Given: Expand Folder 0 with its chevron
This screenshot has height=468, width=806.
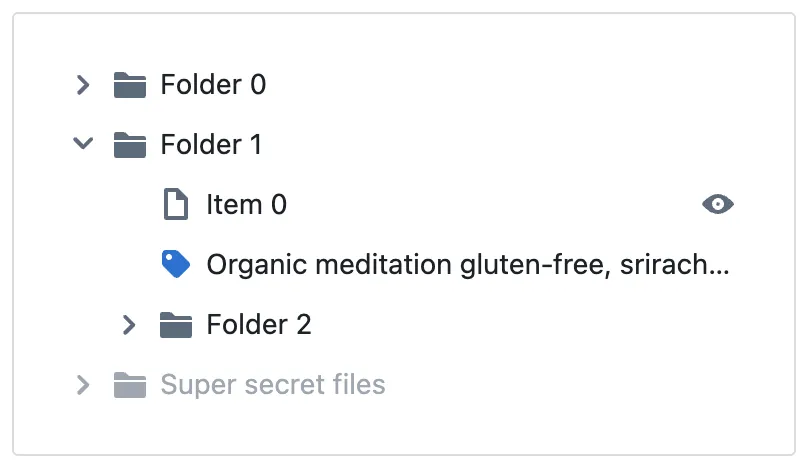Looking at the screenshot, I should [84, 85].
